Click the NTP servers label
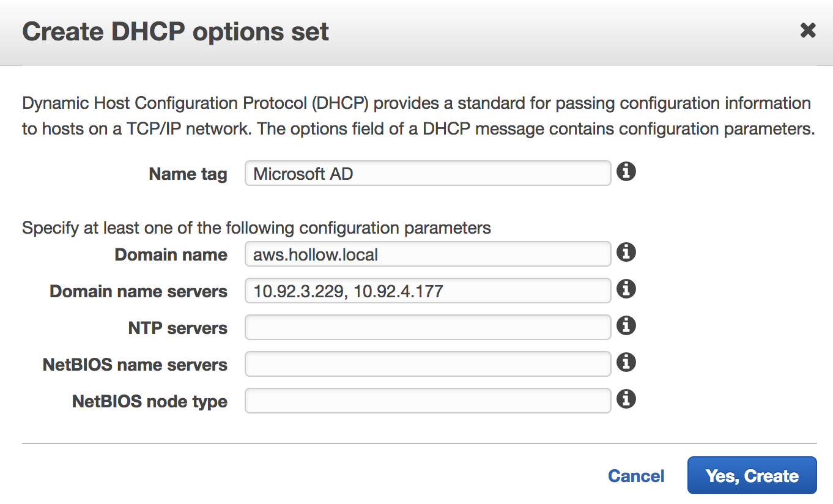Viewport: 833px width, 504px height. [x=177, y=328]
